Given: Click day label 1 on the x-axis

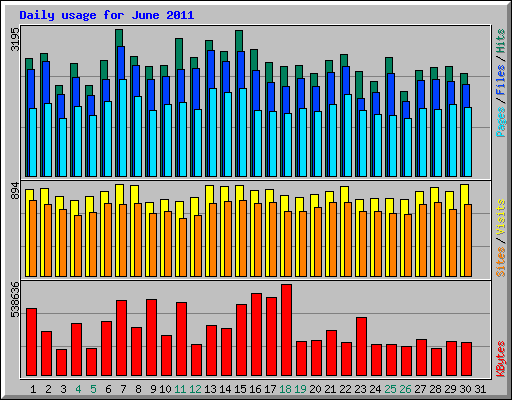Looking at the screenshot, I should pos(33,389).
